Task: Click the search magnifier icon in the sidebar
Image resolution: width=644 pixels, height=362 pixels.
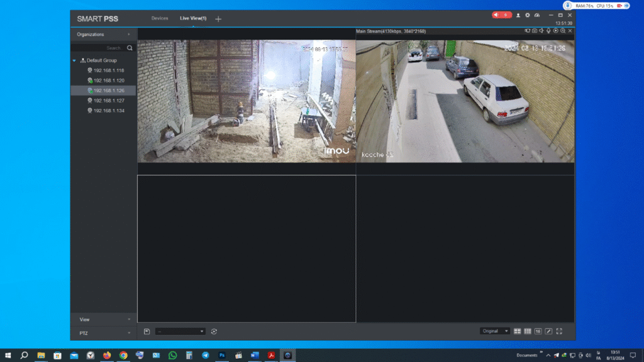Action: [x=130, y=48]
